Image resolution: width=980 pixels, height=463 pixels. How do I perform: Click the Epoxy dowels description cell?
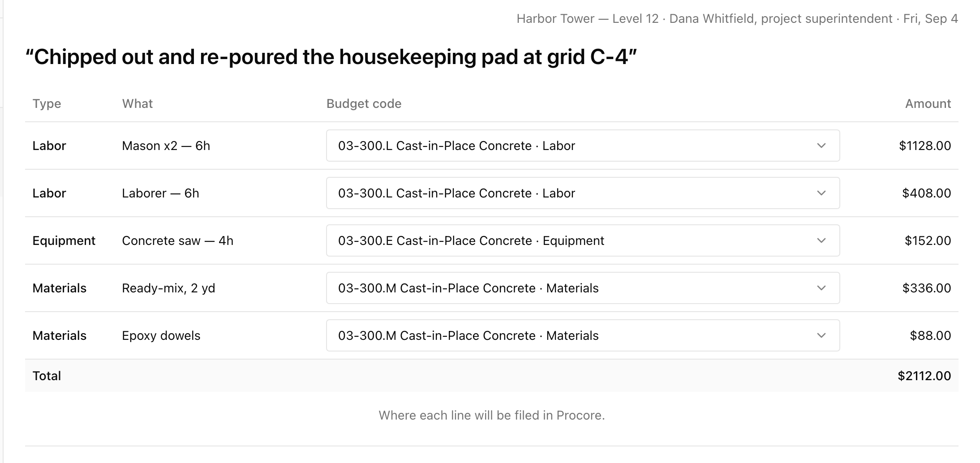point(161,335)
